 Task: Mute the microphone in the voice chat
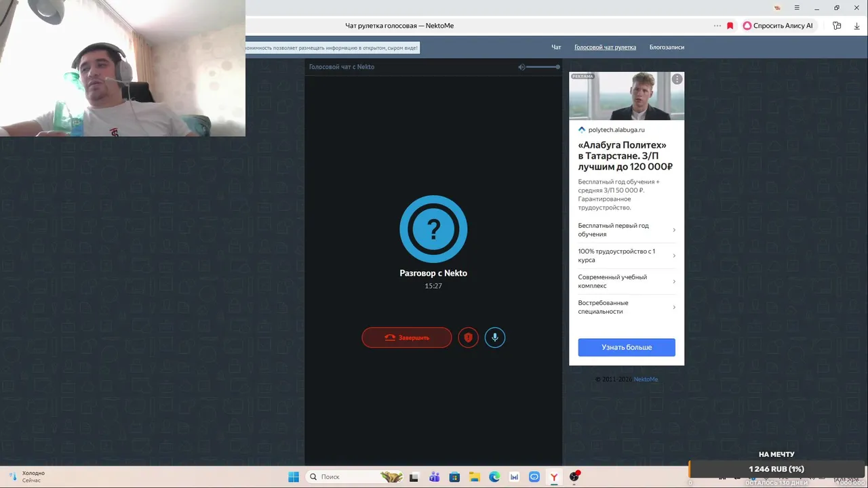[495, 338]
